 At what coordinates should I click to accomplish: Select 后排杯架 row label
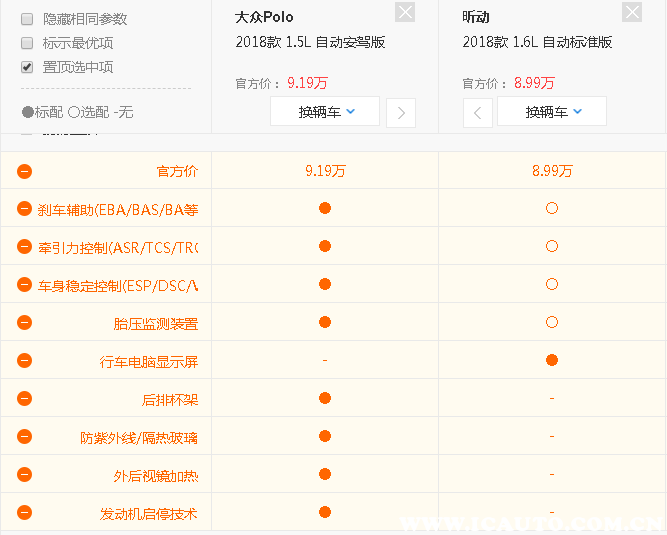tap(170, 400)
